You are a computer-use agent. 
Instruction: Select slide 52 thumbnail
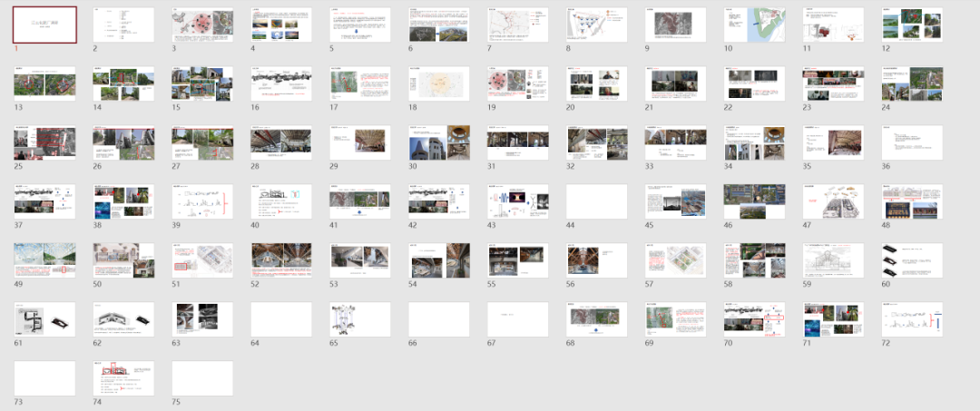pyautogui.click(x=281, y=260)
